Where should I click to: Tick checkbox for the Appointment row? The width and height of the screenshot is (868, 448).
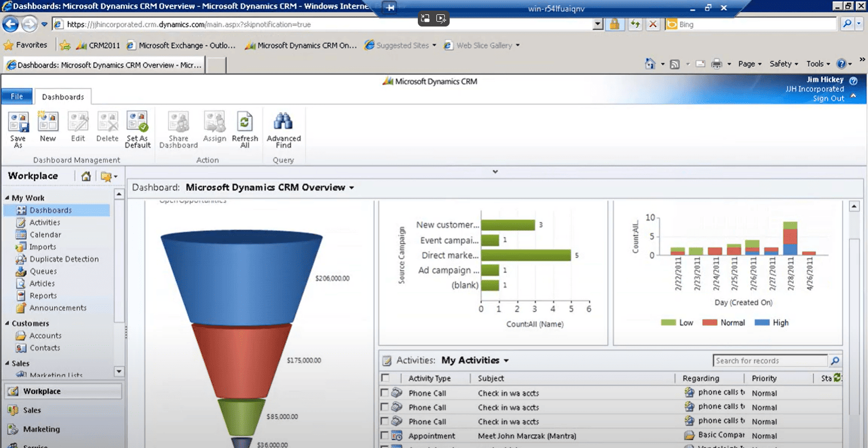tap(385, 436)
